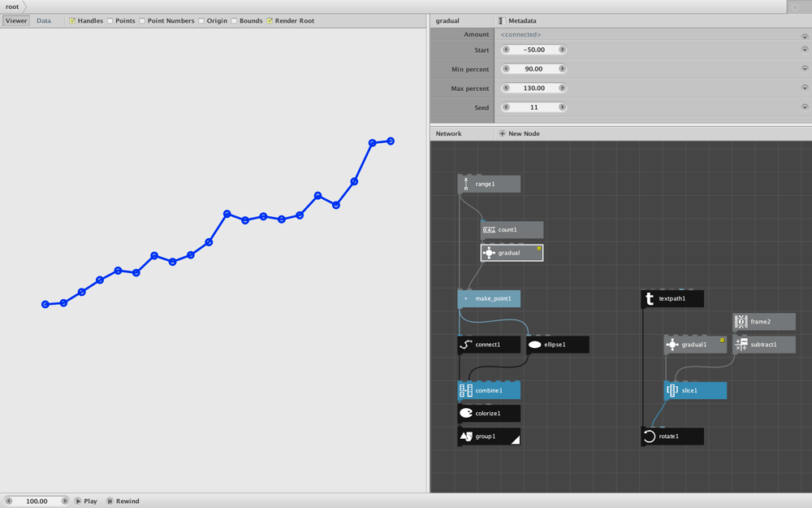The height and width of the screenshot is (508, 812).
Task: Increase the Min percent value
Action: coord(562,69)
